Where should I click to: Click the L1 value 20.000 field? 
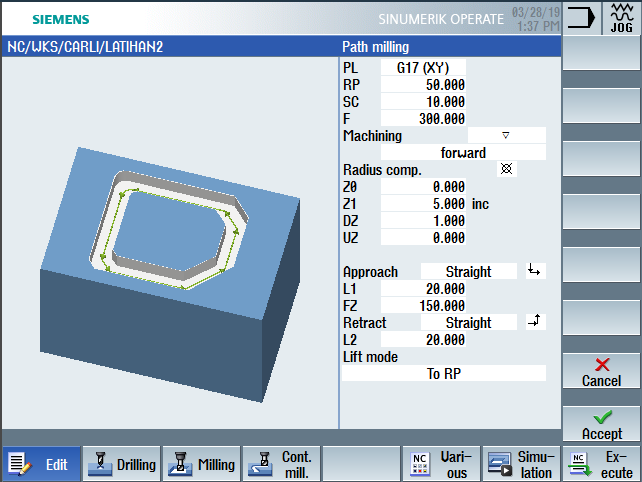423,288
